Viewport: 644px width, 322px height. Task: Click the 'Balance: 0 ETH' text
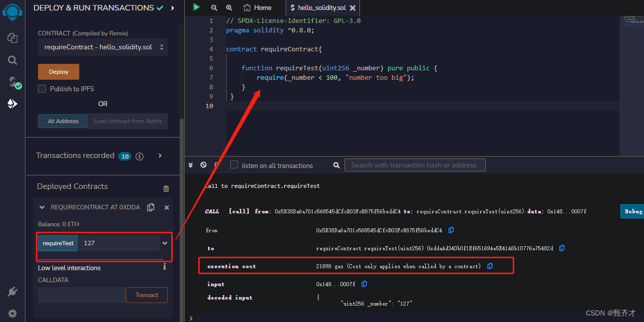(x=58, y=224)
